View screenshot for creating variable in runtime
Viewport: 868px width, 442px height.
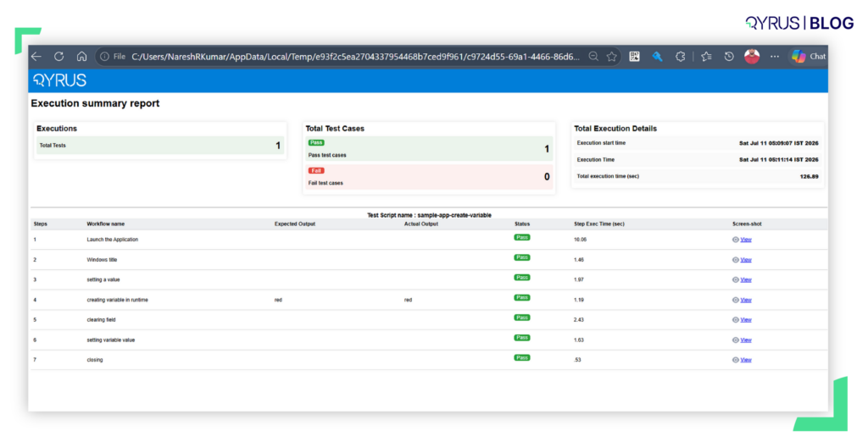pyautogui.click(x=746, y=300)
